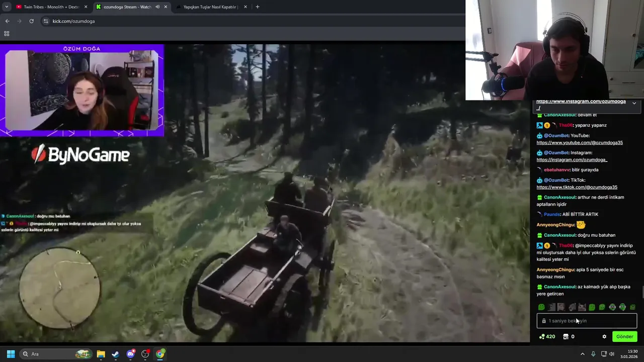Image resolution: width=644 pixels, height=362 pixels.
Task: Open a new browser tab
Action: 258,7
